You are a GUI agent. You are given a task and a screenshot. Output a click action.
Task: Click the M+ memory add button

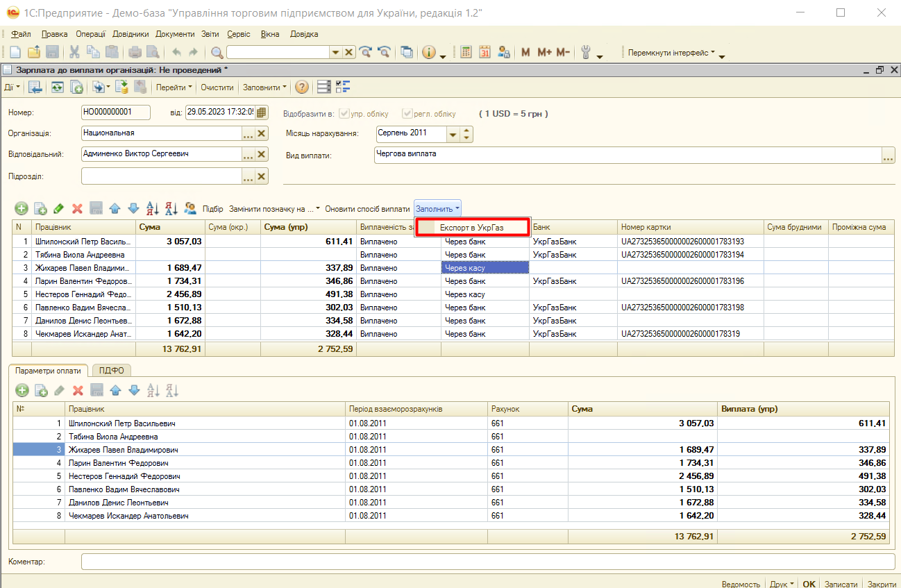pos(544,52)
